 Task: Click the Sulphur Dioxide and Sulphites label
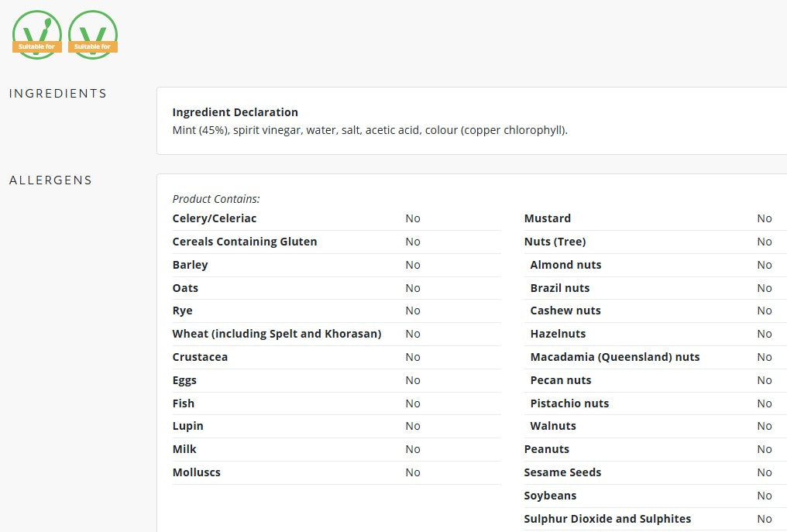(x=607, y=519)
